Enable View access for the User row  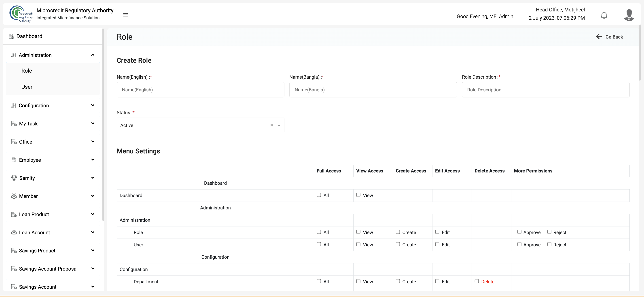358,244
